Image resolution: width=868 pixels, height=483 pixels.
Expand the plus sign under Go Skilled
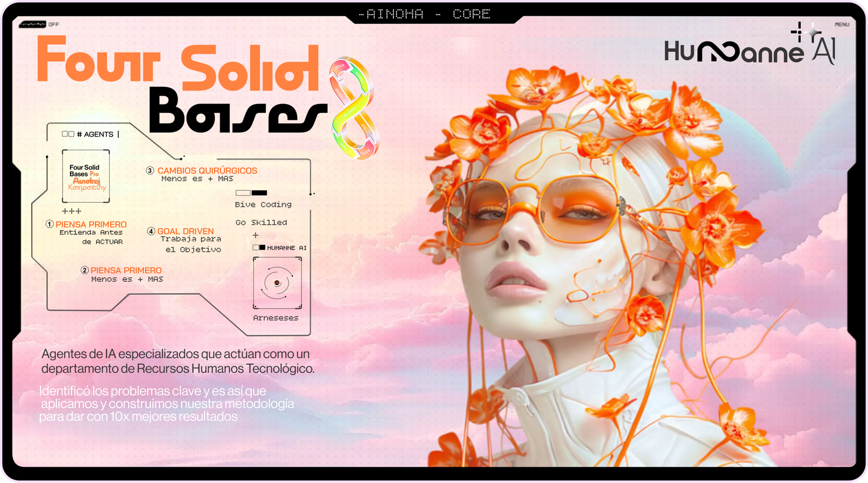click(256, 235)
